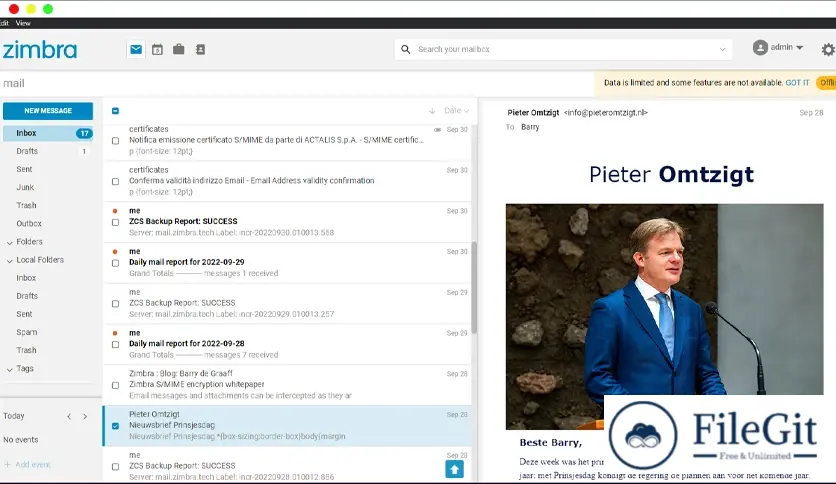Click the sender address info@pieteromtzigt.nl

click(606, 112)
